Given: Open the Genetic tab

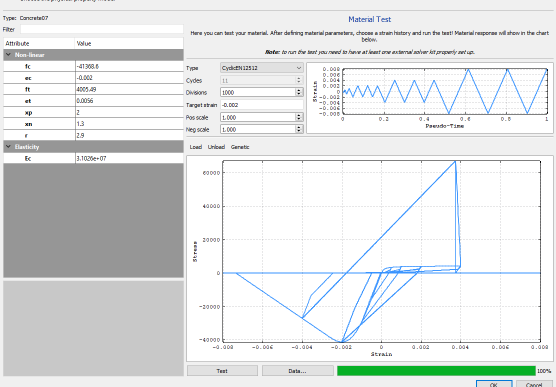Looking at the screenshot, I should [x=240, y=147].
